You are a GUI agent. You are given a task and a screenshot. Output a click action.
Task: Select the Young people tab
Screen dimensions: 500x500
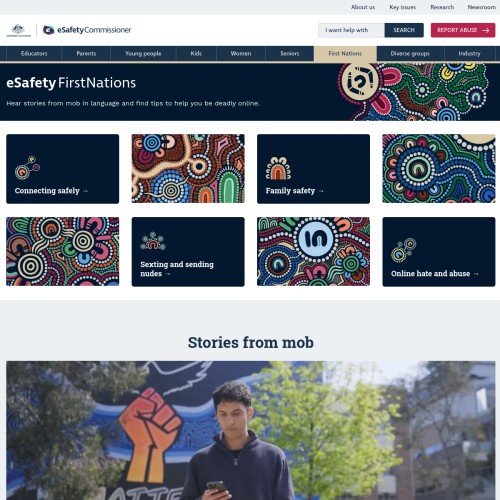[143, 54]
